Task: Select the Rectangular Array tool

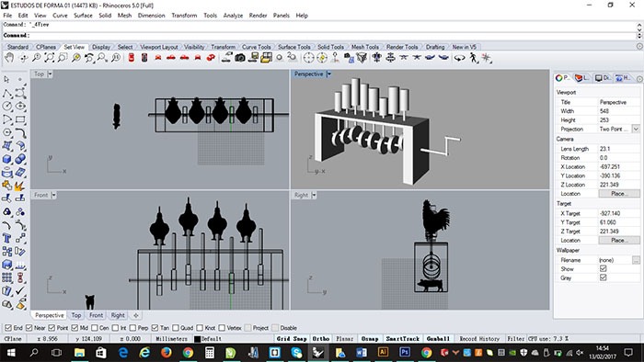Action: [7, 277]
